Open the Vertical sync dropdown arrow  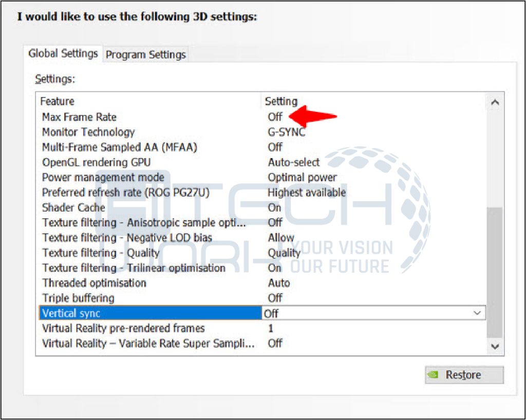click(477, 313)
